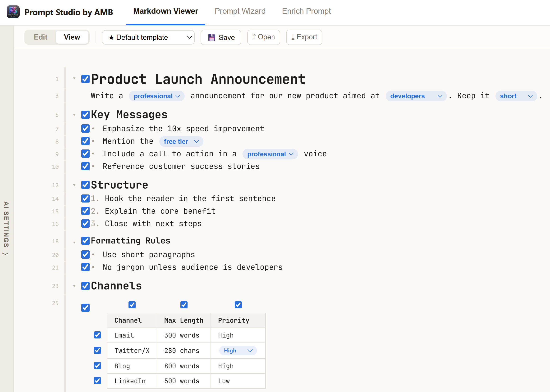Toggle the Channels heading checkbox
The width and height of the screenshot is (550, 392).
click(85, 286)
